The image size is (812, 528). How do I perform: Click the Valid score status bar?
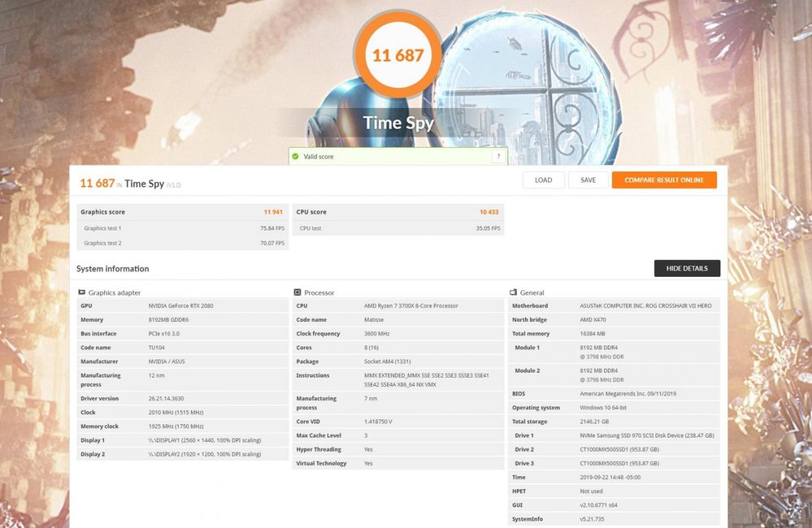[x=397, y=156]
